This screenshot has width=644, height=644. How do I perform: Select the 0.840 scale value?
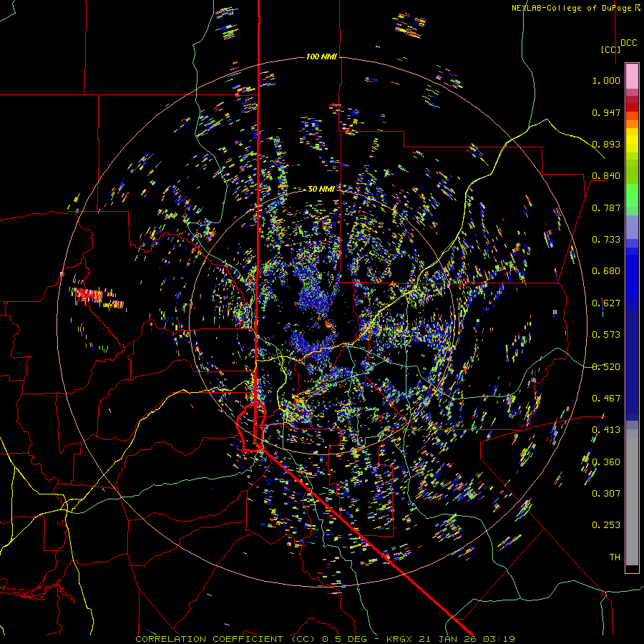coord(606,176)
